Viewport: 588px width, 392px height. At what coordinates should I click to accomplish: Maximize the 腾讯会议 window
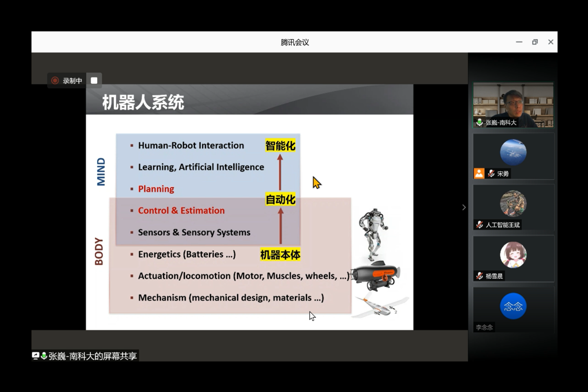tap(535, 42)
